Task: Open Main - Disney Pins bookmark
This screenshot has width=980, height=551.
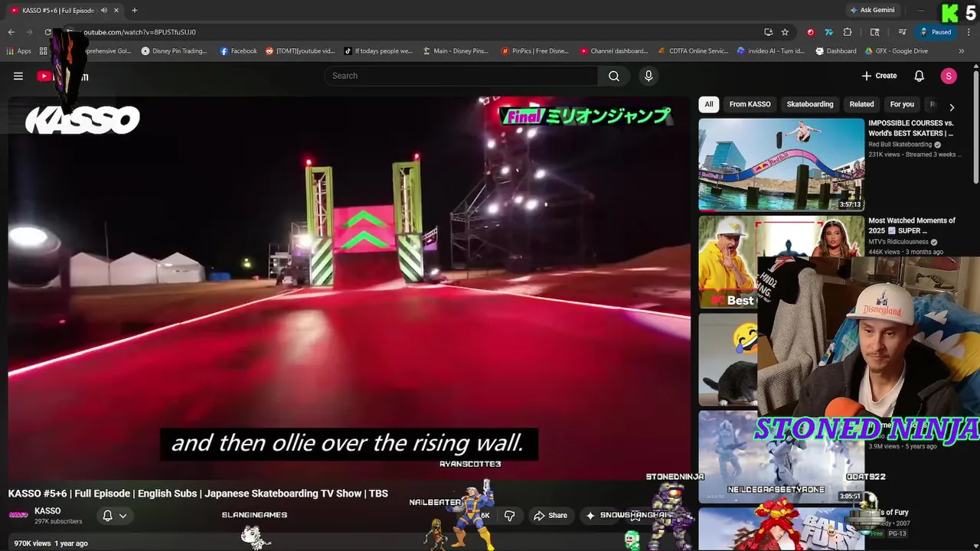Action: pos(455,51)
